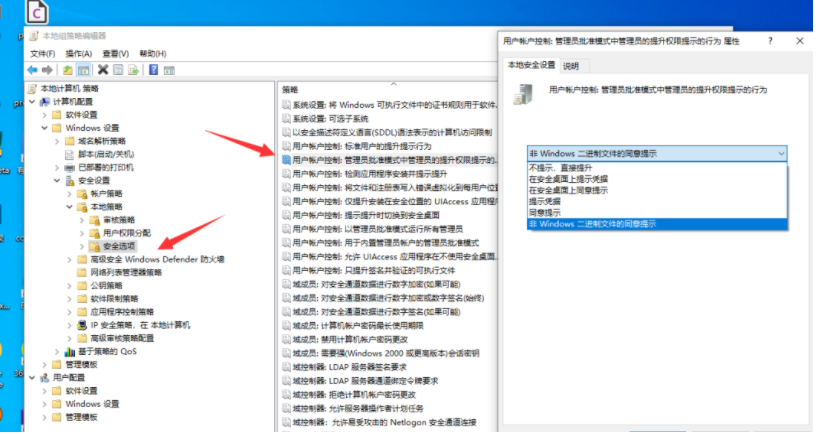Switch to the 本地安全设置 tab

click(532, 65)
